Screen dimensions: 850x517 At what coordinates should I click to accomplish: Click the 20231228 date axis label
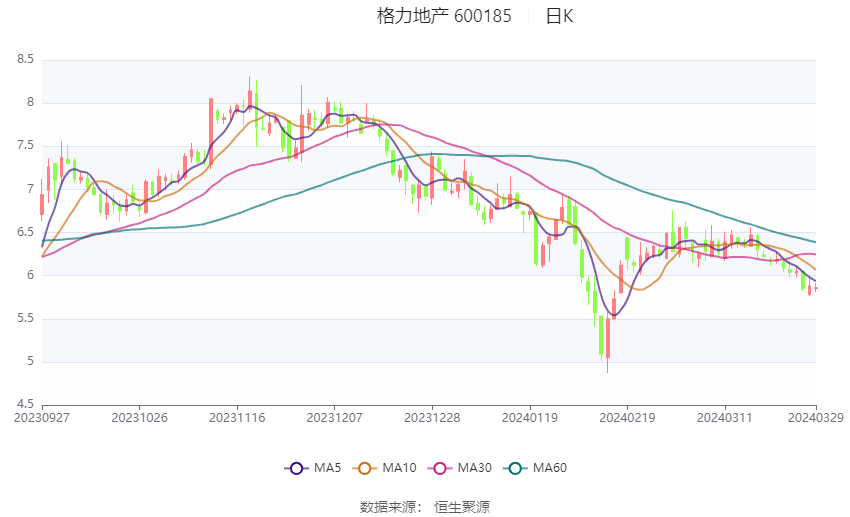(432, 418)
